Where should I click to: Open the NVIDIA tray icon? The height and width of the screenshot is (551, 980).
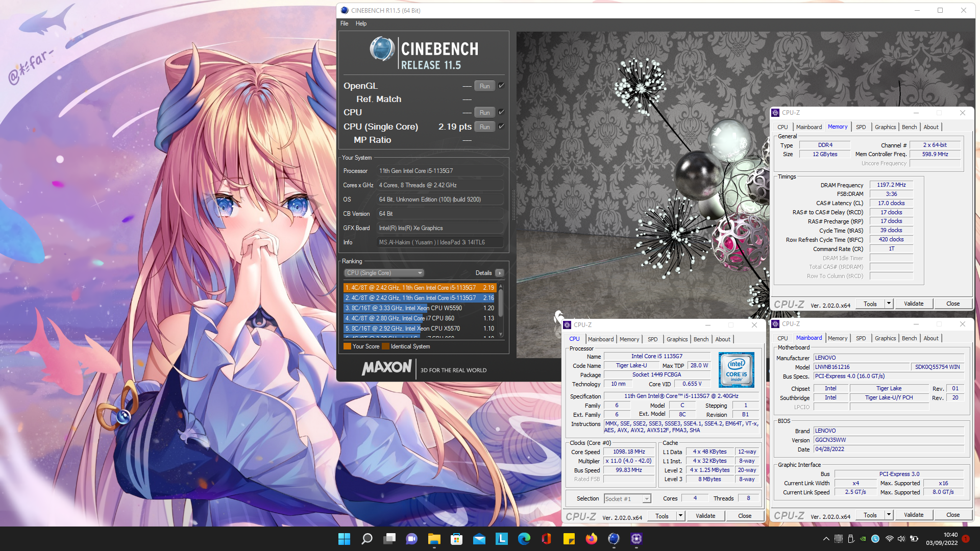pos(863,539)
